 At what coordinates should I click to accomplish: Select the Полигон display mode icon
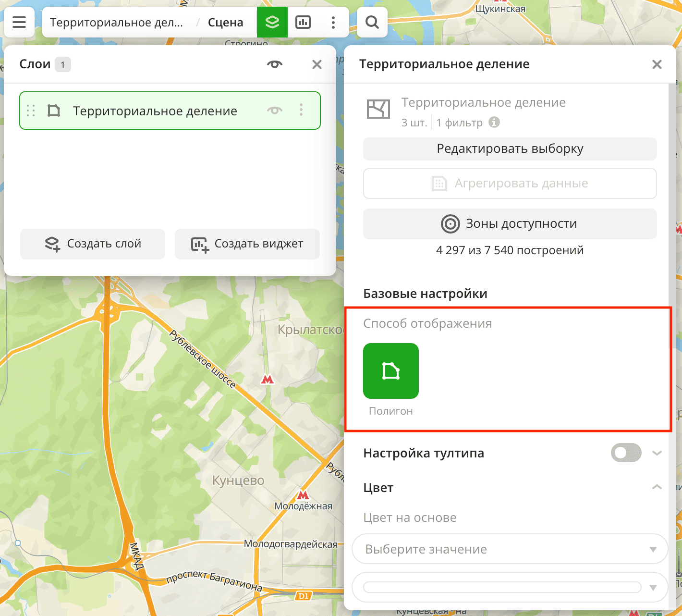point(390,370)
